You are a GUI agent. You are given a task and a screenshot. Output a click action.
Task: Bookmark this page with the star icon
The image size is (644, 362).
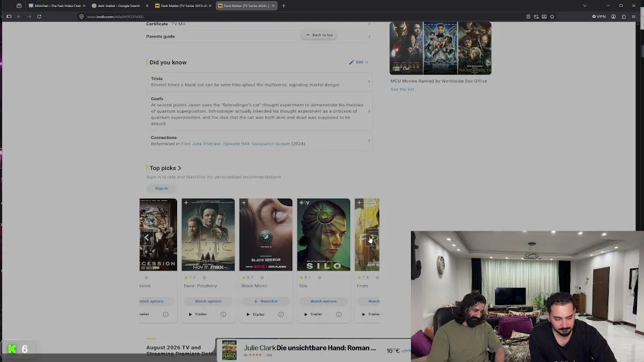click(x=552, y=17)
